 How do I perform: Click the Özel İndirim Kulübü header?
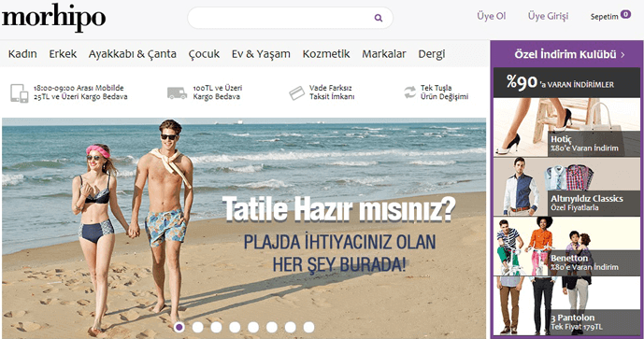click(x=566, y=54)
